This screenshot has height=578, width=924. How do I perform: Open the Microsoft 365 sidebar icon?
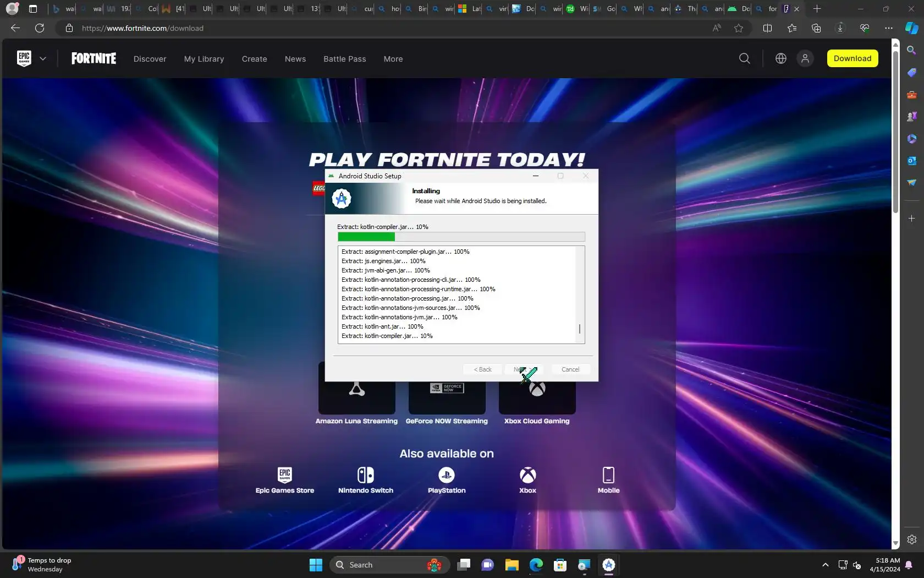pos(911,138)
